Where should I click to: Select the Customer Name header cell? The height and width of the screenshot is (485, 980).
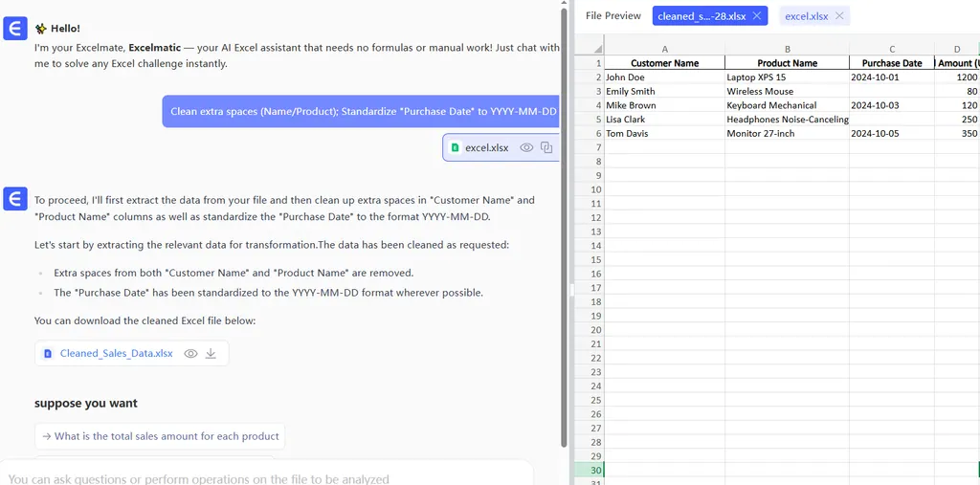click(664, 63)
